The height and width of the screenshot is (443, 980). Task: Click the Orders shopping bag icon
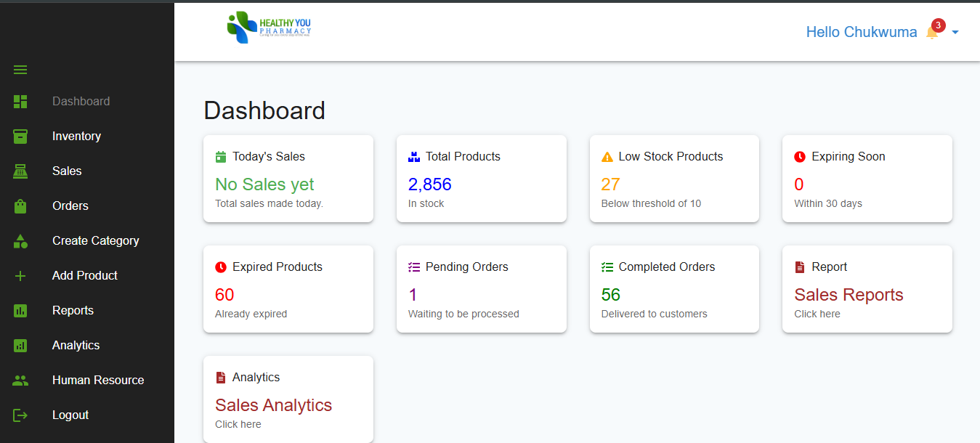(x=20, y=206)
